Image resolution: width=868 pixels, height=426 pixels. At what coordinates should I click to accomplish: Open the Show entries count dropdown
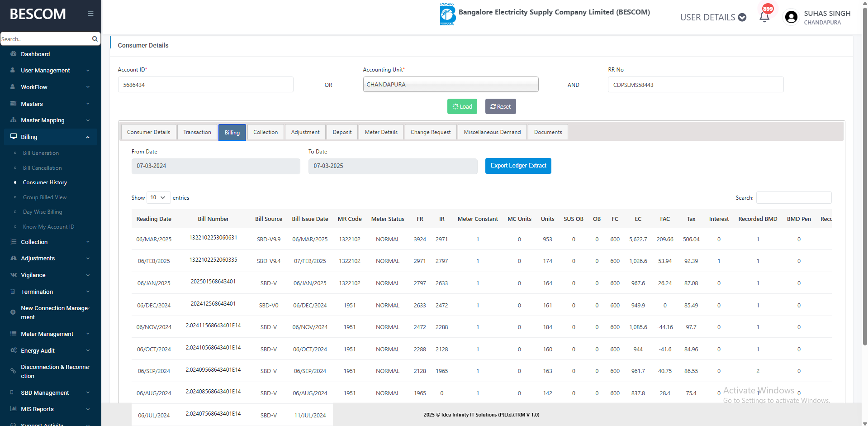tap(158, 197)
